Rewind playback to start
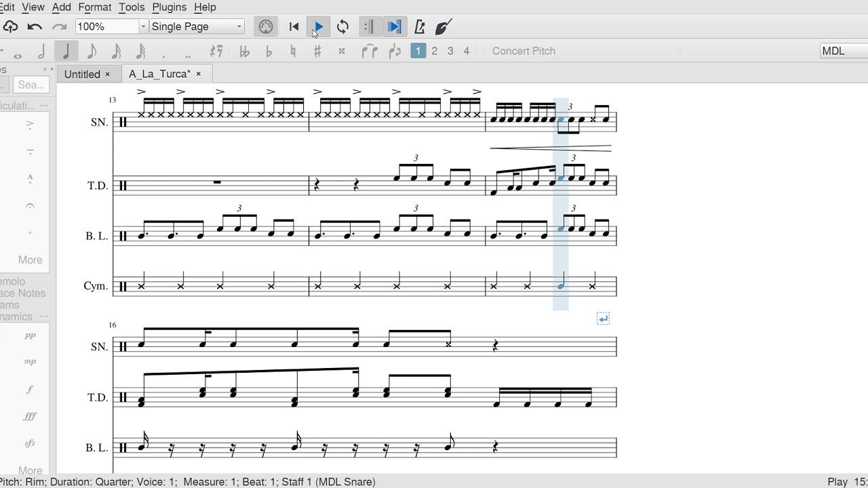The height and width of the screenshot is (488, 868). [294, 27]
